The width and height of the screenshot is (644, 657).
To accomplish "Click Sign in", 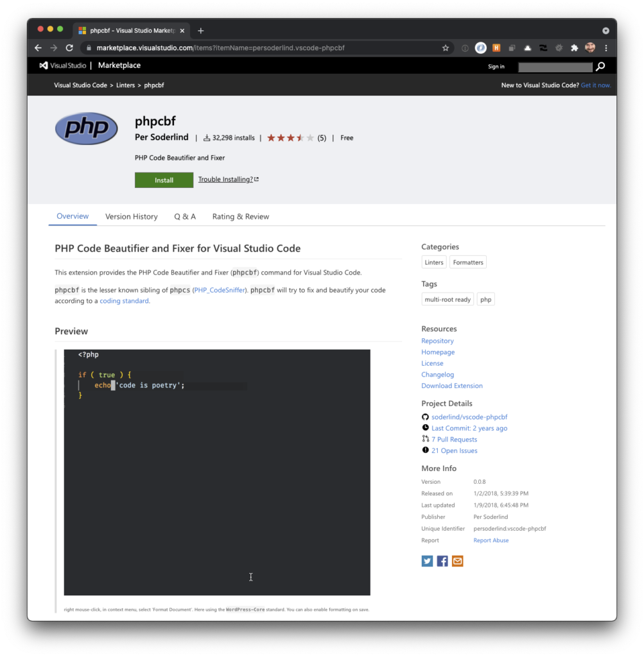I will tap(496, 67).
